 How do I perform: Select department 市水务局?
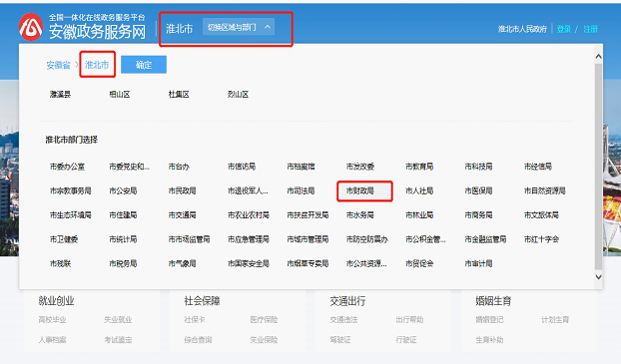pyautogui.click(x=360, y=214)
